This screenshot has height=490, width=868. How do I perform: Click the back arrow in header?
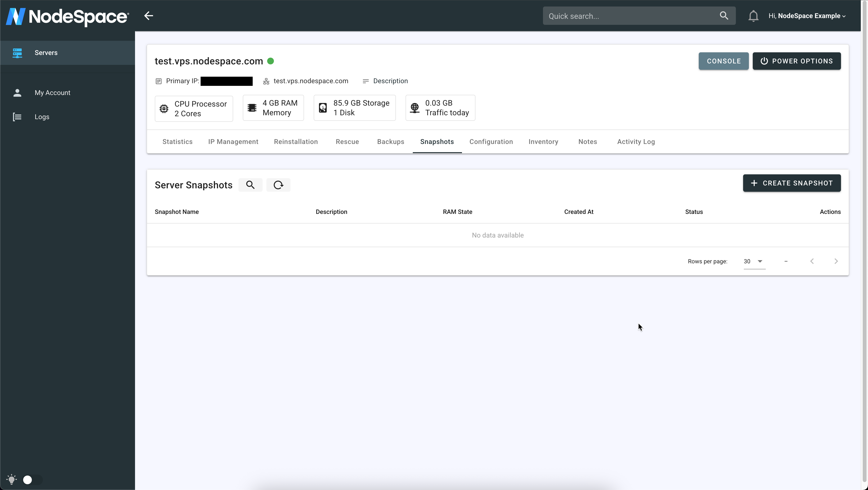149,16
